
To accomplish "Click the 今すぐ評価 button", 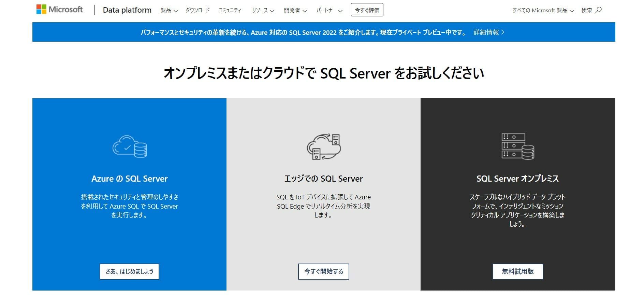I will pyautogui.click(x=367, y=10).
